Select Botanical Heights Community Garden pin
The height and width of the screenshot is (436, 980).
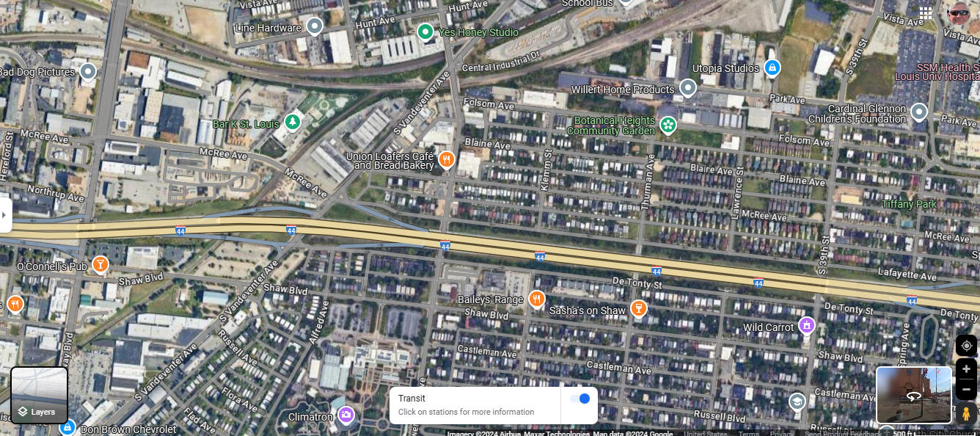pos(668,126)
